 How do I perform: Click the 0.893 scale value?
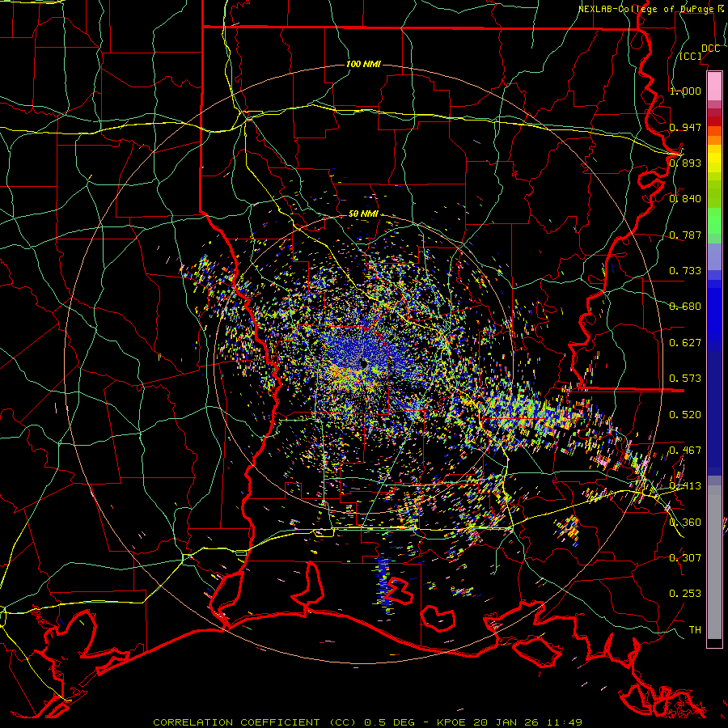[685, 163]
